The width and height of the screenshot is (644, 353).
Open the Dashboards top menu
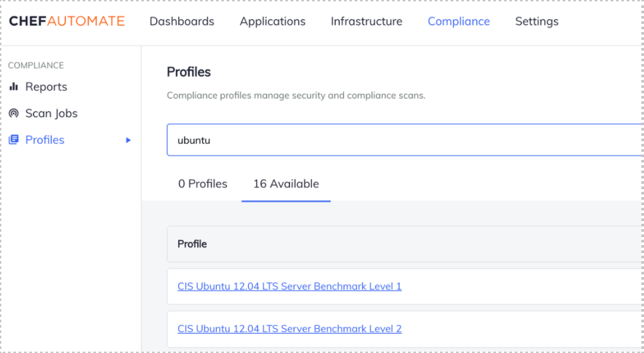181,21
